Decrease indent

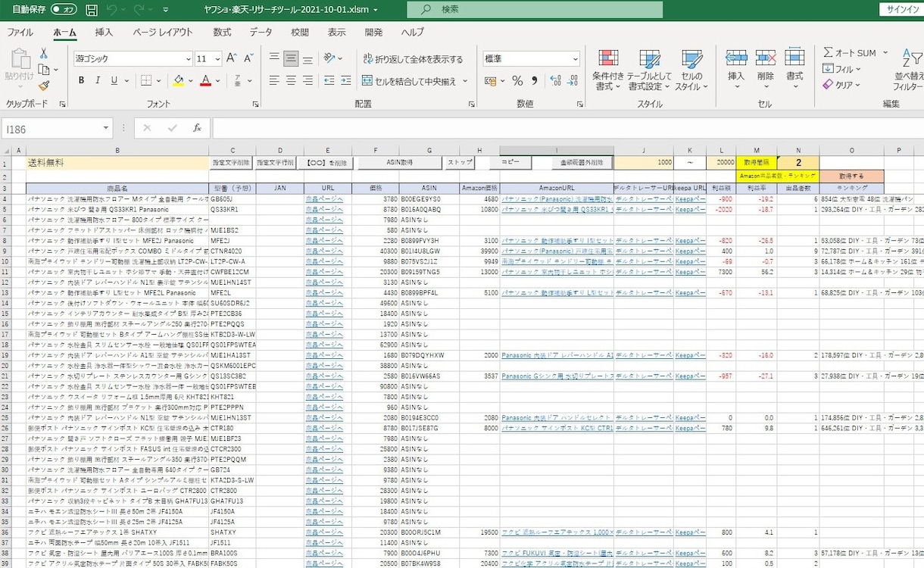pyautogui.click(x=329, y=80)
